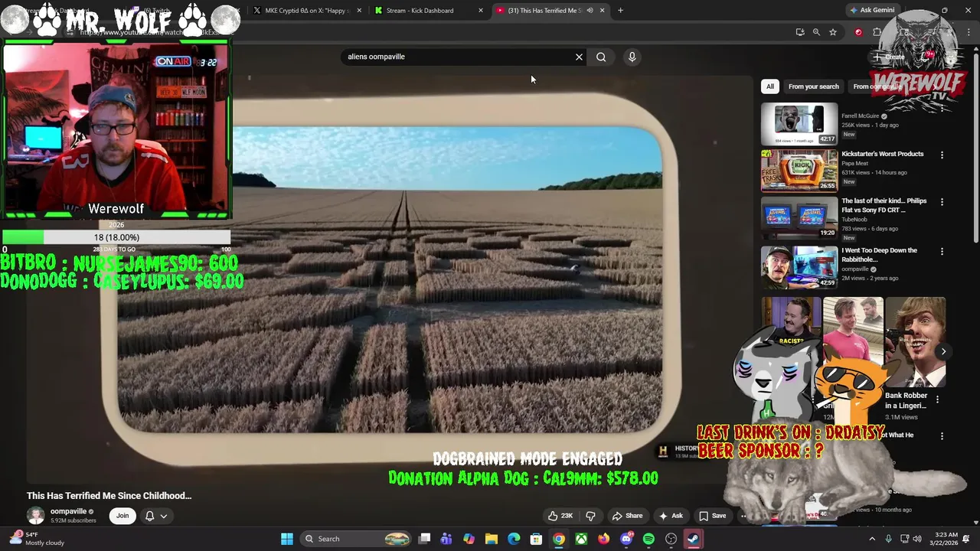Open Farrell McGuire video thumbnail
Image resolution: width=980 pixels, height=551 pixels.
(799, 124)
